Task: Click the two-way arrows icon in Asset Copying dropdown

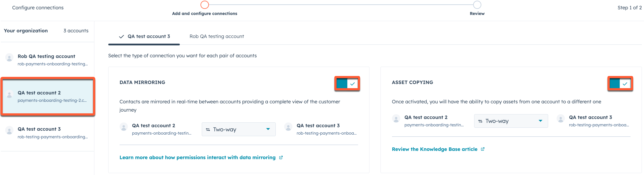Action: tap(480, 121)
